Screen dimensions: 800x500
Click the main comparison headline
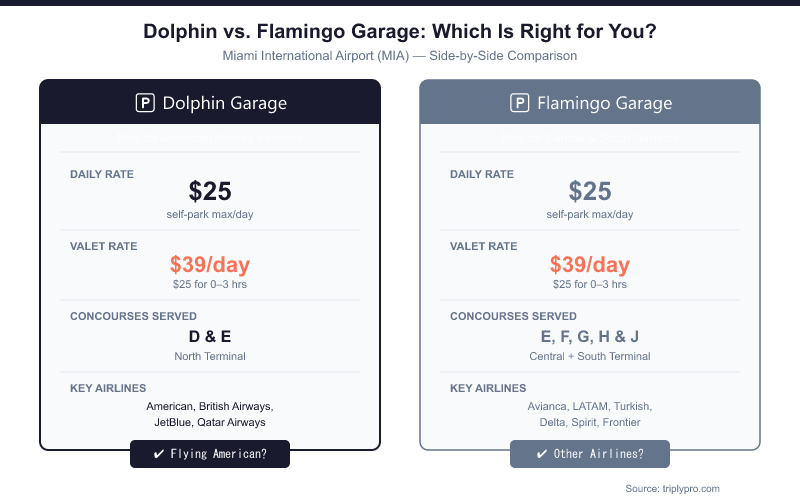[x=400, y=31]
